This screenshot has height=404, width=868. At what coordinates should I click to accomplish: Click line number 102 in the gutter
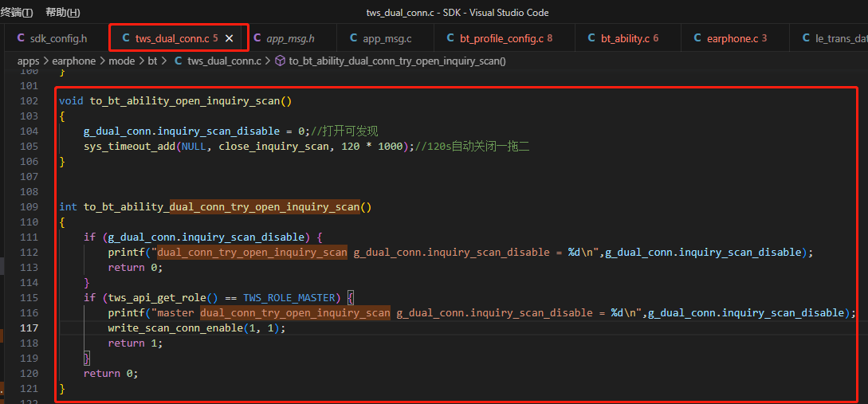[28, 100]
